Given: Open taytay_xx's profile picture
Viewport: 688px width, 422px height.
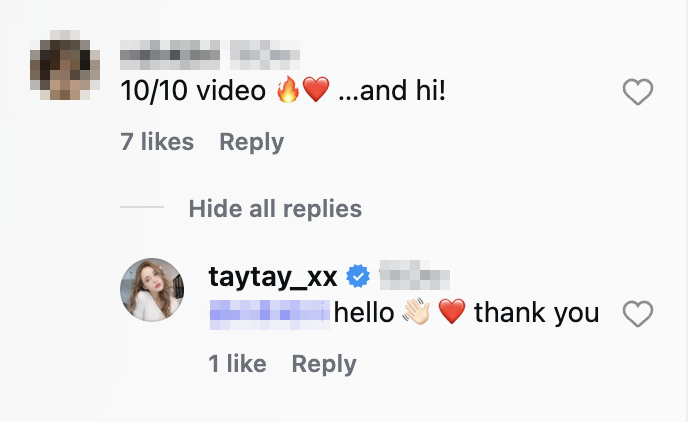Looking at the screenshot, I should 152,290.
